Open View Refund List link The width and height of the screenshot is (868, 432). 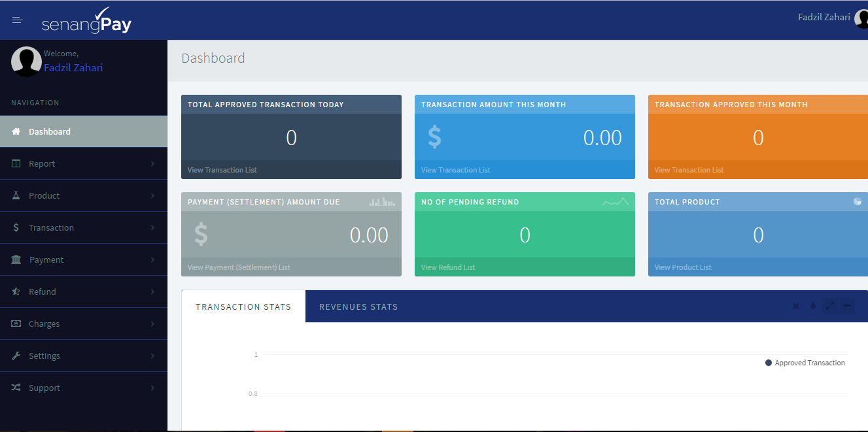coord(448,267)
